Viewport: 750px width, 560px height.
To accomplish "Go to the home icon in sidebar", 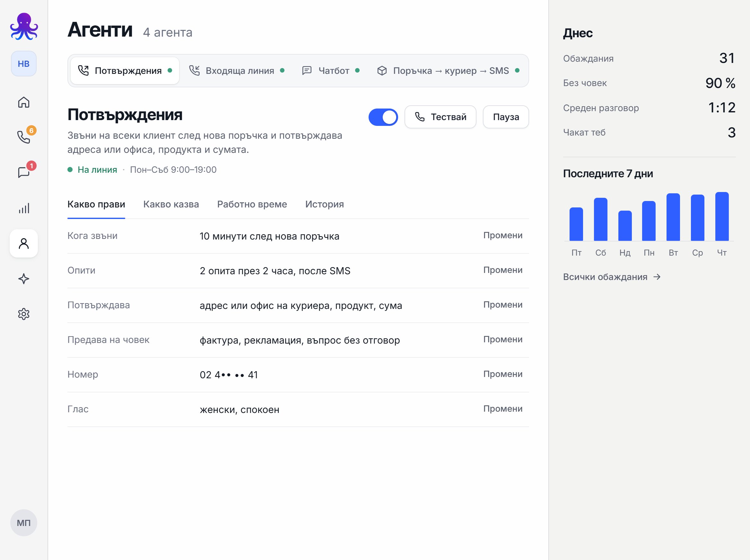I will [x=24, y=102].
